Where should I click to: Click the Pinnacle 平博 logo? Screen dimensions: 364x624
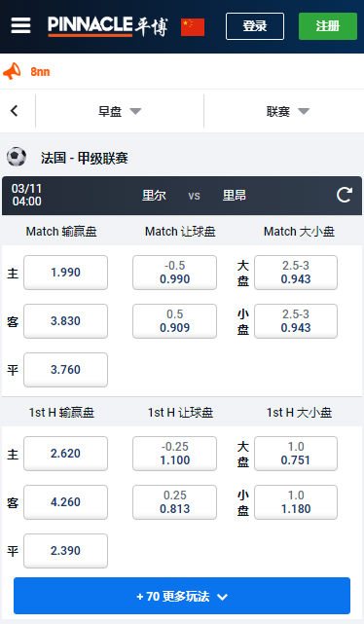coord(108,26)
